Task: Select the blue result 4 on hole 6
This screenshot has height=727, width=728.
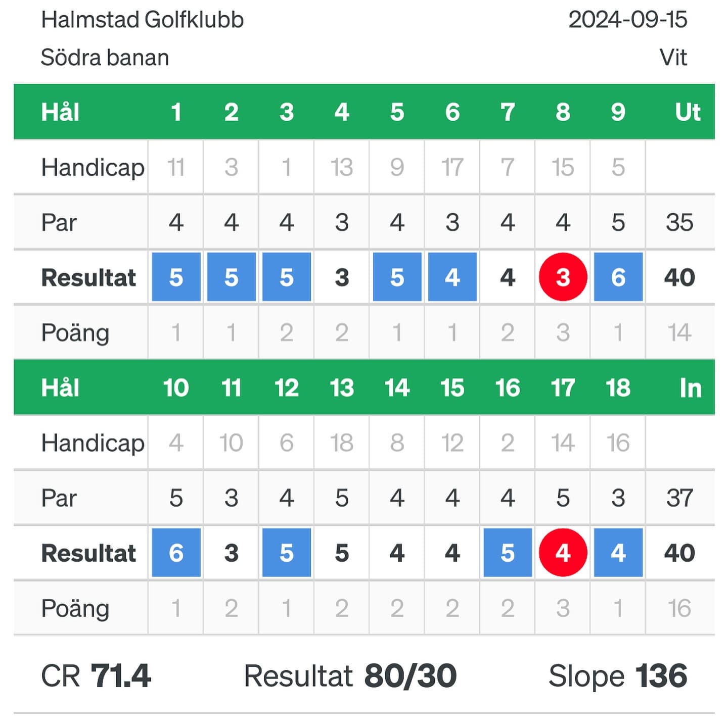Action: 452,277
